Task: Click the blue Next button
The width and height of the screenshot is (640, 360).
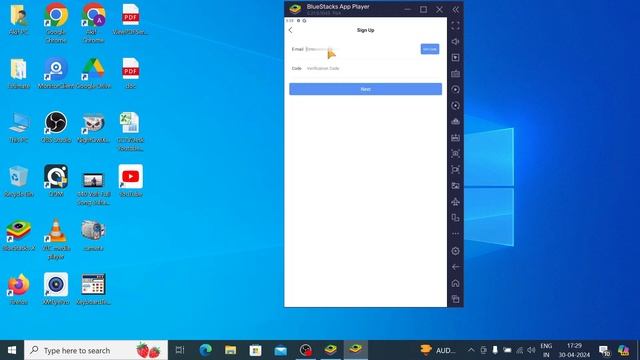Action: point(365,89)
